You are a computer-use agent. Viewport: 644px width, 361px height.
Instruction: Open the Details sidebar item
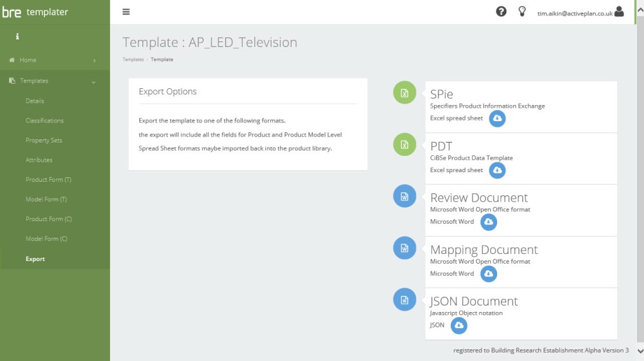coord(35,101)
